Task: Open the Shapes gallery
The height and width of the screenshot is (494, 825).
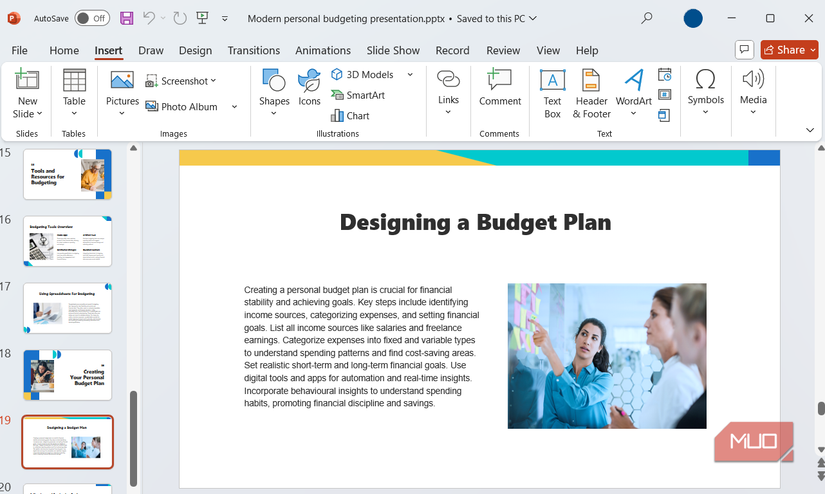Action: tap(274, 92)
